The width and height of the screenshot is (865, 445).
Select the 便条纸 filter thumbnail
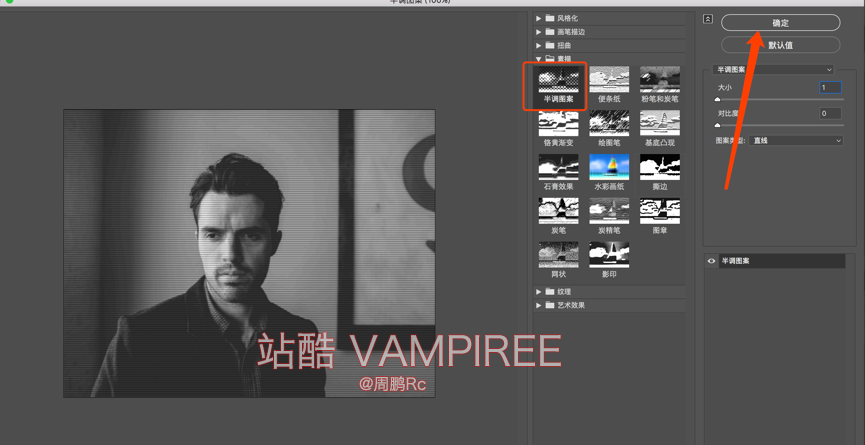(609, 80)
